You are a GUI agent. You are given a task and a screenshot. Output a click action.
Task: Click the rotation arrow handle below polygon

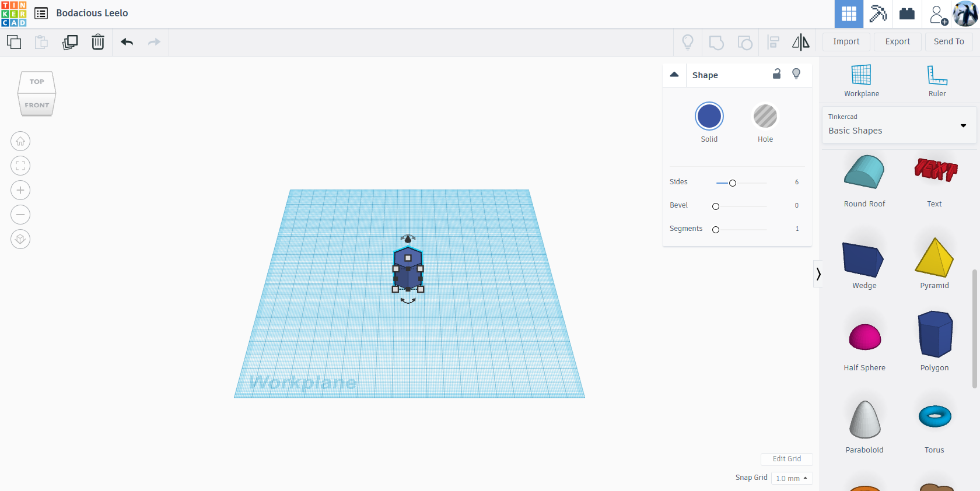(408, 301)
